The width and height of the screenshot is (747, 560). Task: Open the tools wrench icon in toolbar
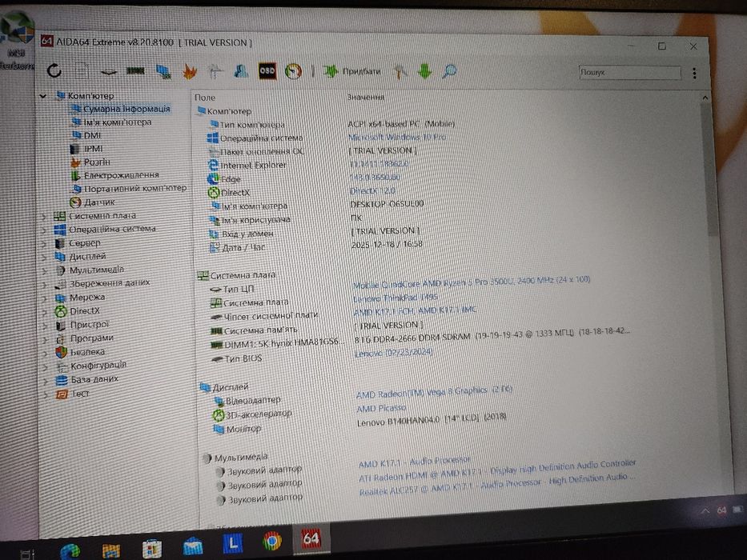click(400, 71)
